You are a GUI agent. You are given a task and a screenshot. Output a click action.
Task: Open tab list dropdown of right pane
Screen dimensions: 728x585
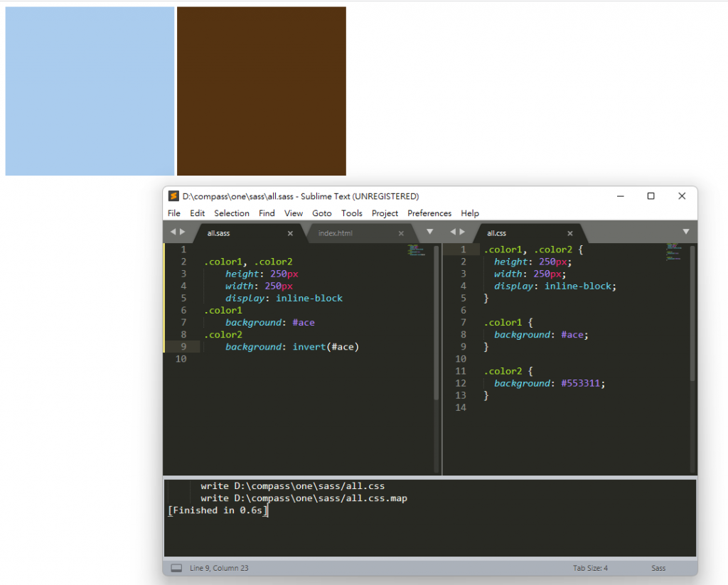coord(686,232)
